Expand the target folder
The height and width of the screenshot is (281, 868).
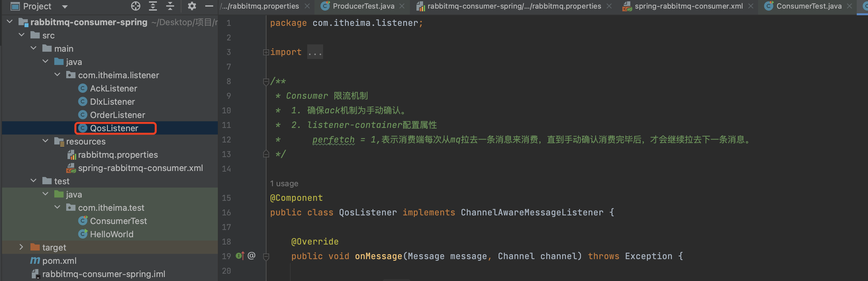click(x=21, y=247)
